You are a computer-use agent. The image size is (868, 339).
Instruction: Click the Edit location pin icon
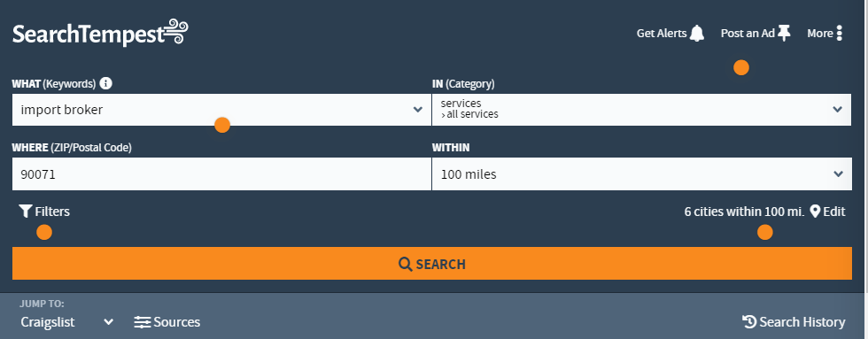click(815, 212)
